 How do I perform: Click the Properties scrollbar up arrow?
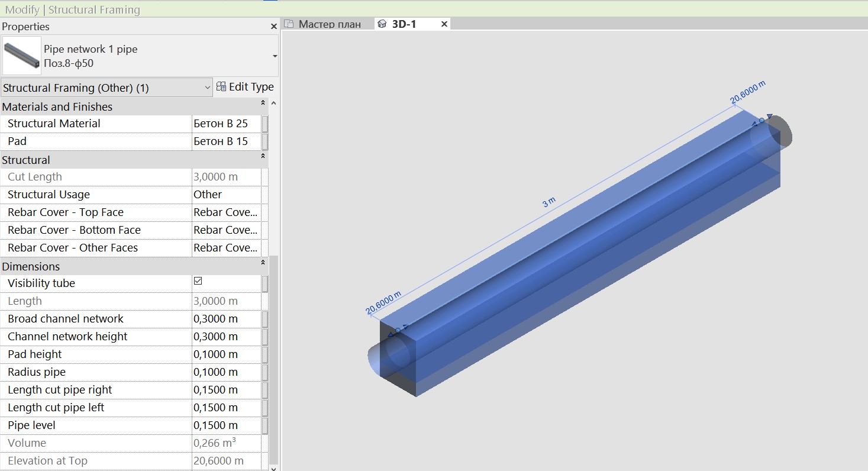coord(273,104)
